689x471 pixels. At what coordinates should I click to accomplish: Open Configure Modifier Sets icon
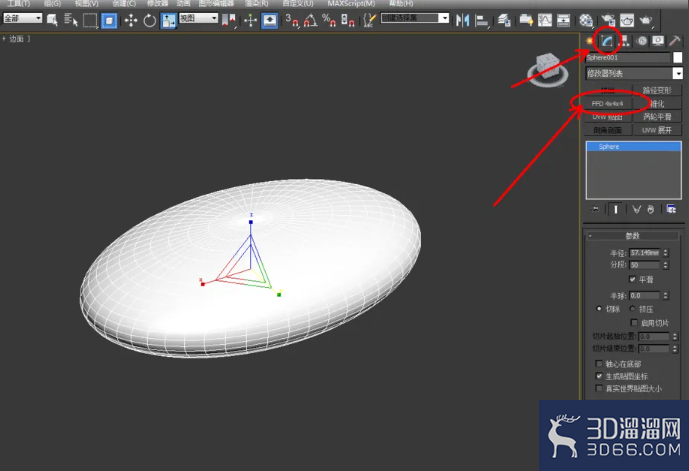[671, 209]
